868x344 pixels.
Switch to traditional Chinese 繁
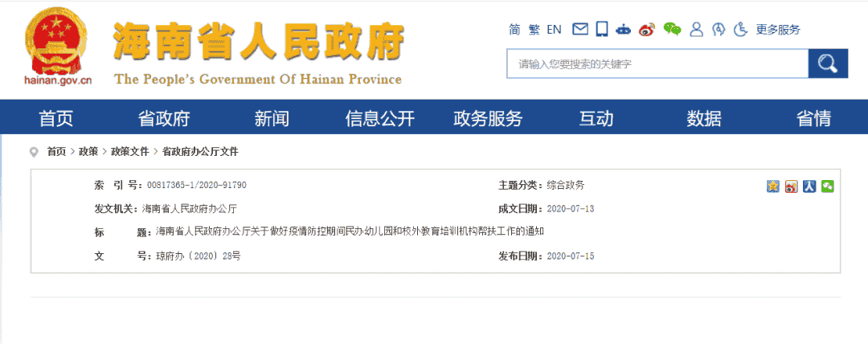pos(534,30)
